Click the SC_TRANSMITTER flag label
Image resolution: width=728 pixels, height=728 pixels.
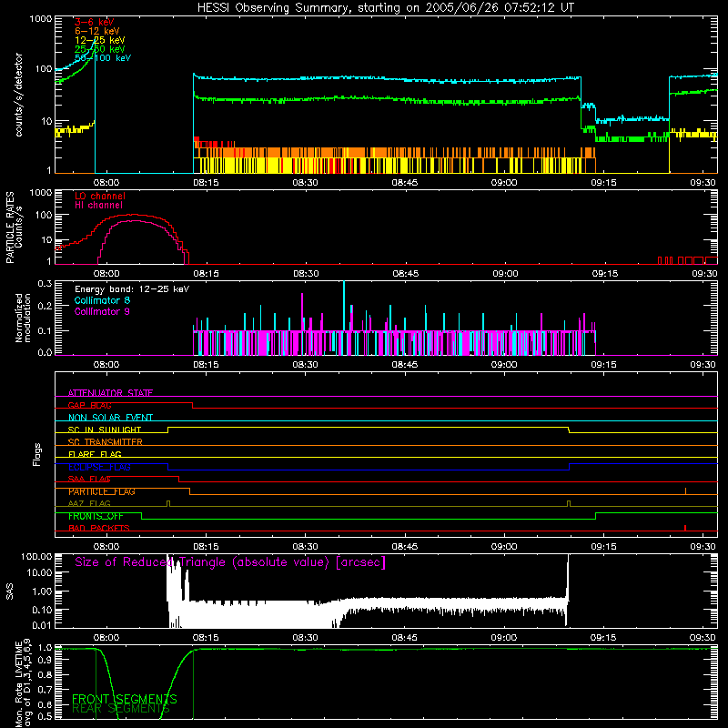click(x=106, y=442)
